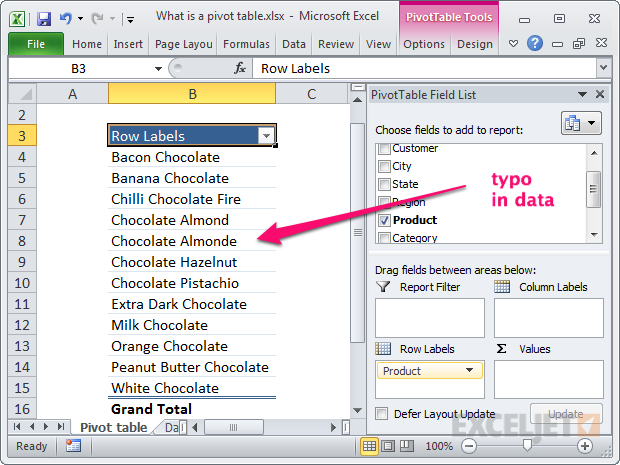
Task: Click the Redo icon
Action: point(97,18)
